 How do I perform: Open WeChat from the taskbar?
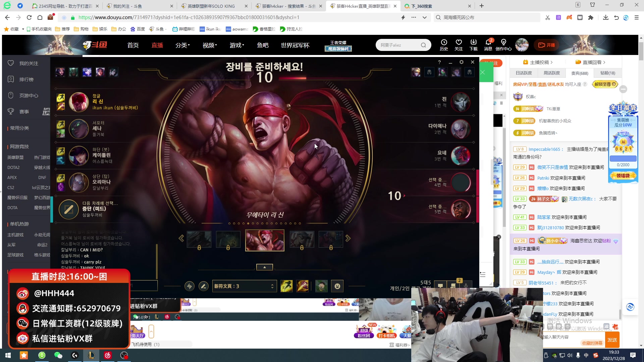[x=58, y=355]
